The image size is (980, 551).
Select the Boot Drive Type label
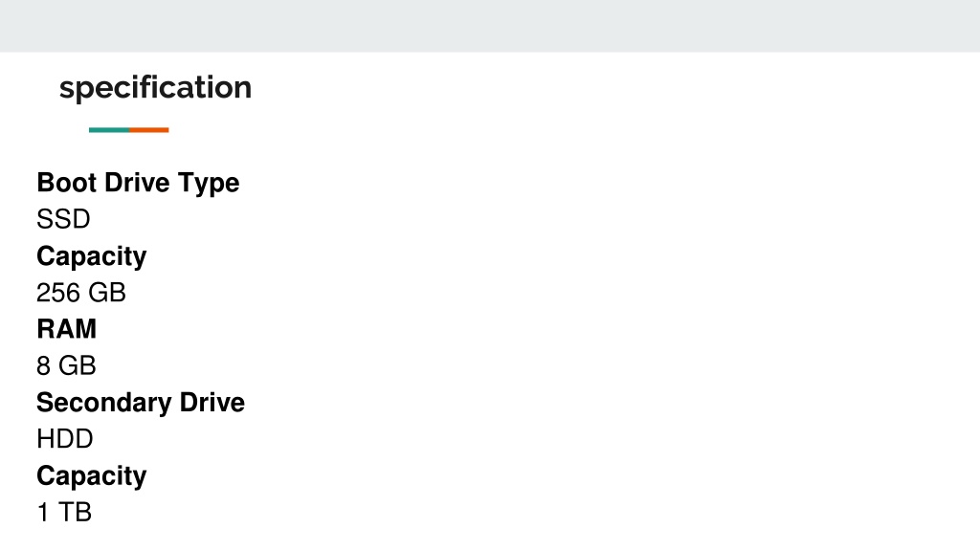(x=138, y=183)
